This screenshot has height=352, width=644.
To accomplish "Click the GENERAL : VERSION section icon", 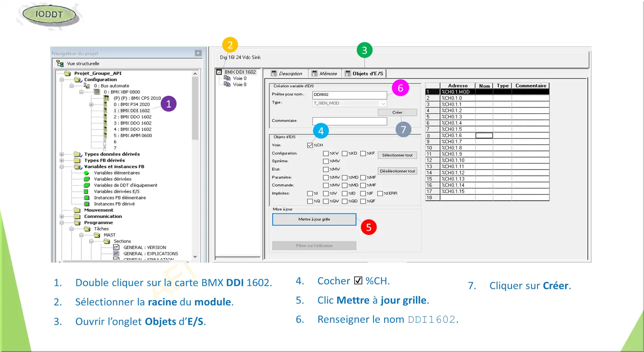I will 116,247.
